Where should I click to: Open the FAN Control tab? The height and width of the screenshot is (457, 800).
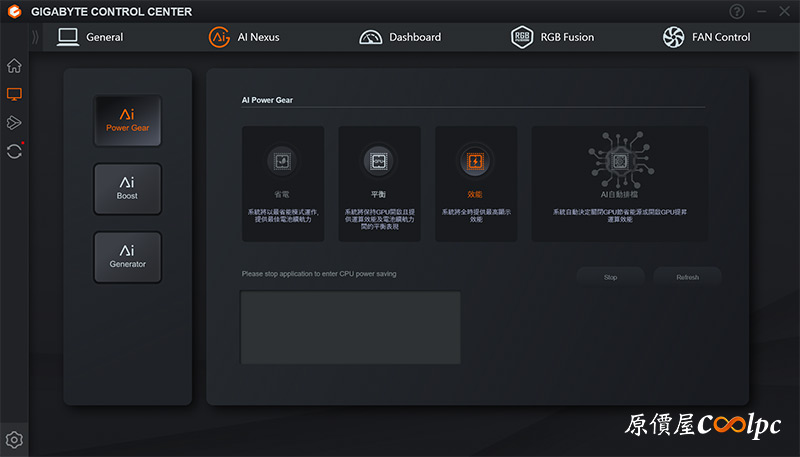(x=706, y=37)
